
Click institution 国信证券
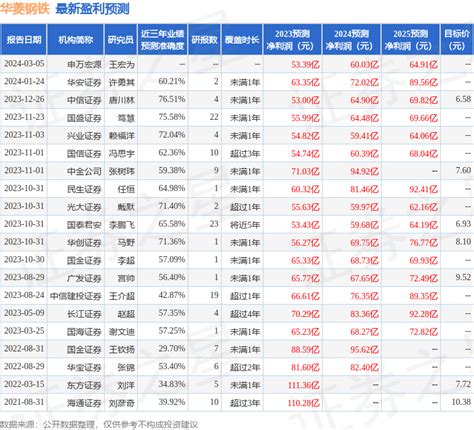84,154
